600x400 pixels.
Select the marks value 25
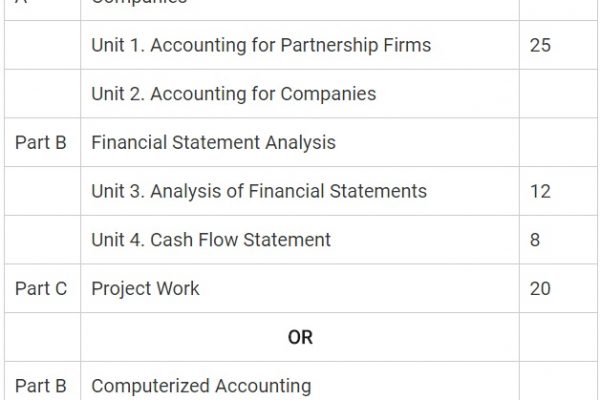pos(540,45)
